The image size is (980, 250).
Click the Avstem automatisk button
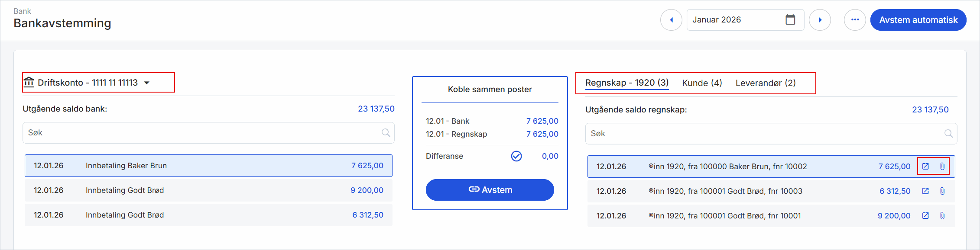click(x=918, y=19)
